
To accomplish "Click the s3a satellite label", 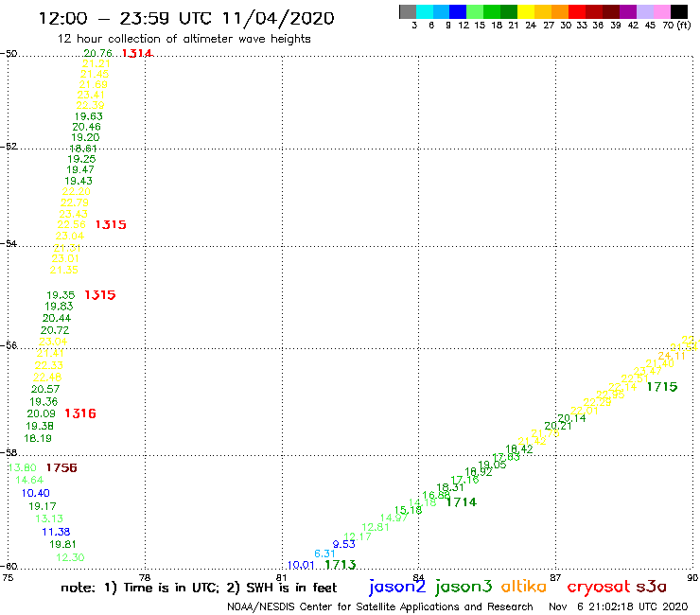I will 651,588.
